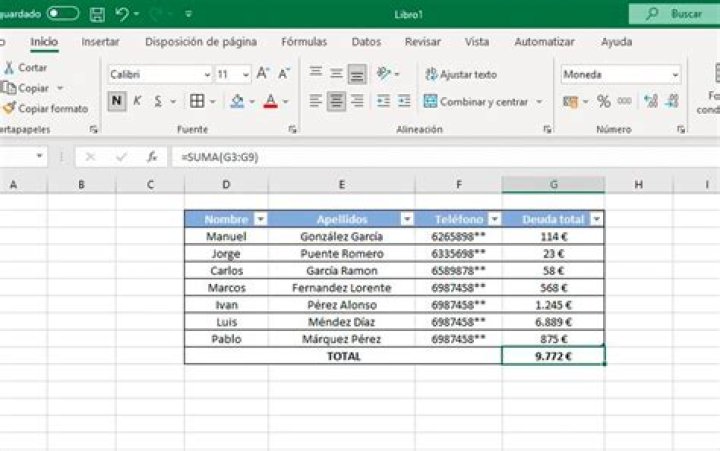This screenshot has width=720, height=451.
Task: Expand the Copiar options arrow
Action: [x=60, y=88]
